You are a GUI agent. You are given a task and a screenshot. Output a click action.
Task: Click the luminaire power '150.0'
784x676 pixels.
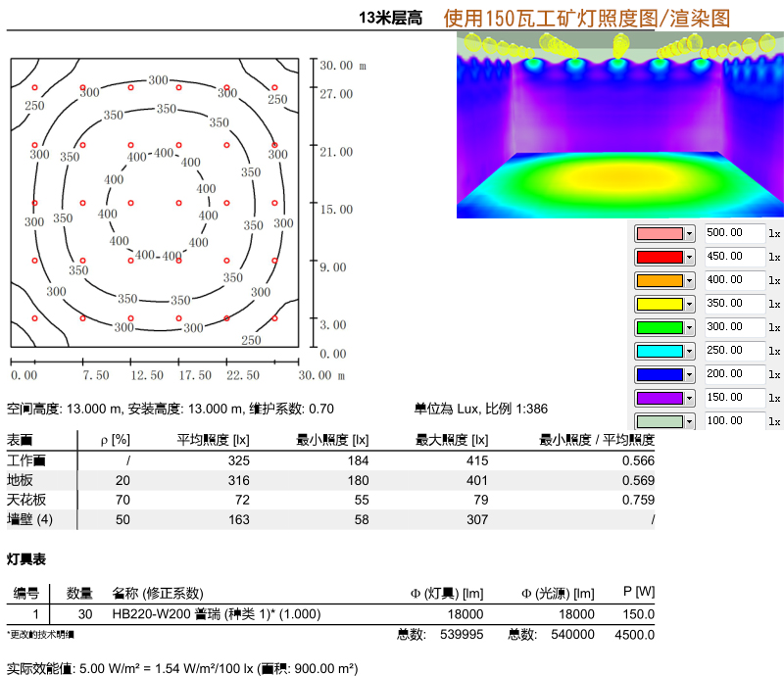639,614
